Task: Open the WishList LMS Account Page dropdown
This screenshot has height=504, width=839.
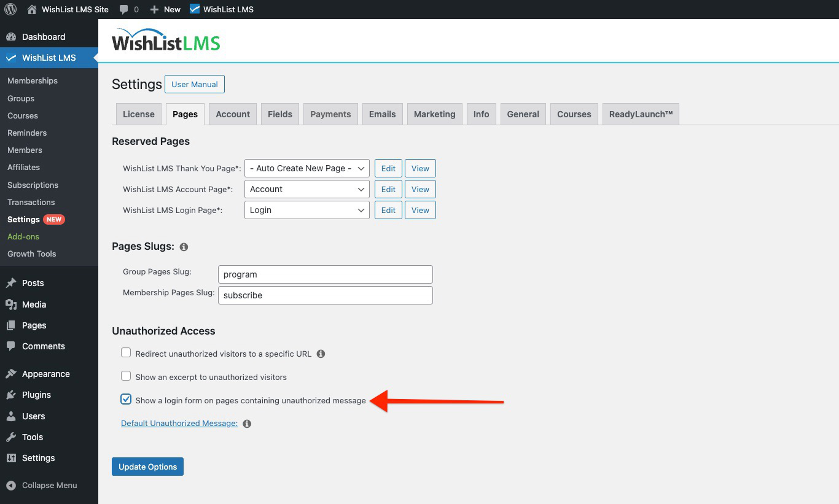Action: (x=306, y=189)
